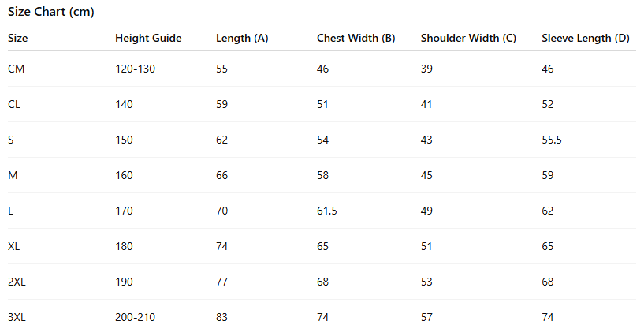
Task: Click the Size Chart (cm) heading
Action: [x=51, y=13]
